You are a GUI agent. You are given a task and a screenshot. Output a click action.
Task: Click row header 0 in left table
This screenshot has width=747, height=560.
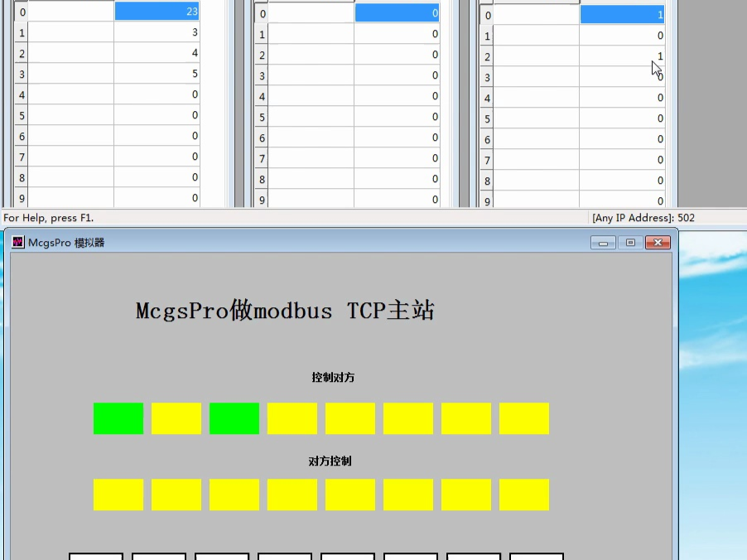click(x=22, y=12)
